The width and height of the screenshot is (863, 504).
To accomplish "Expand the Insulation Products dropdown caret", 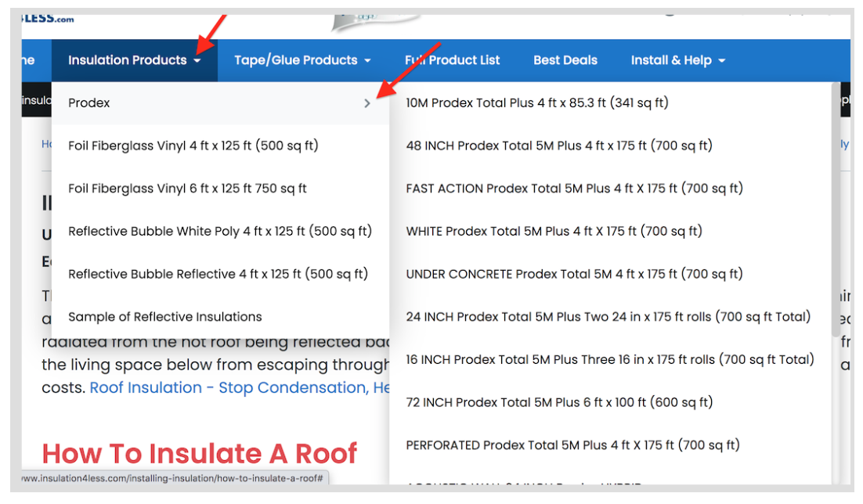I will [x=197, y=61].
